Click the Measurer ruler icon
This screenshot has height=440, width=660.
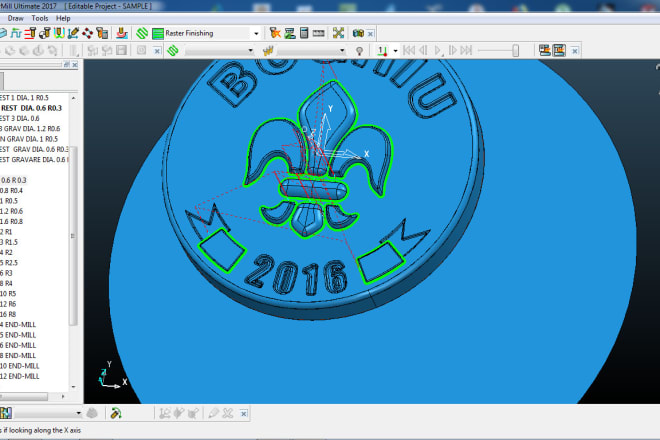coord(319,33)
